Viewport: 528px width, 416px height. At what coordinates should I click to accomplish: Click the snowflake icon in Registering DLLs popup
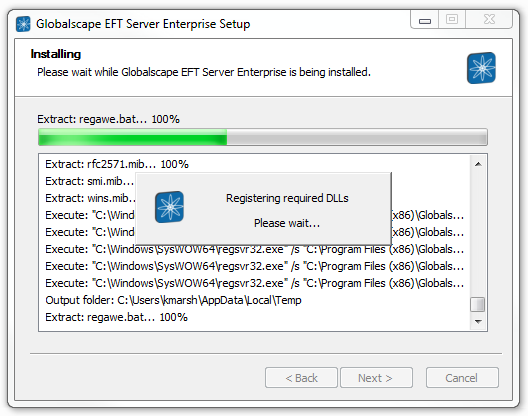click(169, 207)
